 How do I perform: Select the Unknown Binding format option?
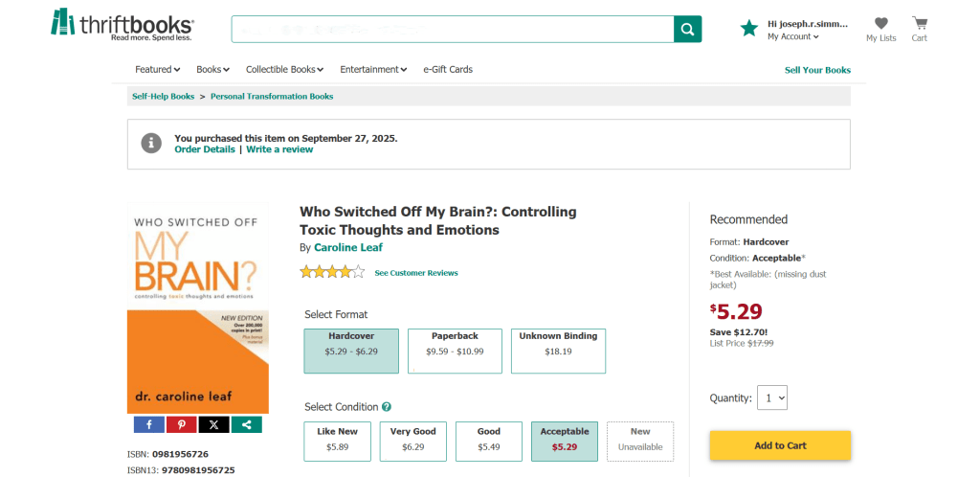558,351
